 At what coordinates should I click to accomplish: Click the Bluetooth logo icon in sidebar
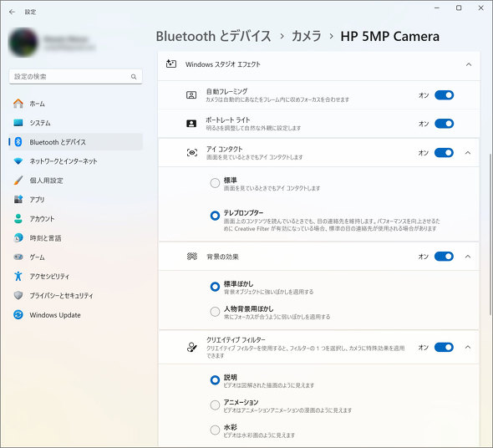point(18,142)
